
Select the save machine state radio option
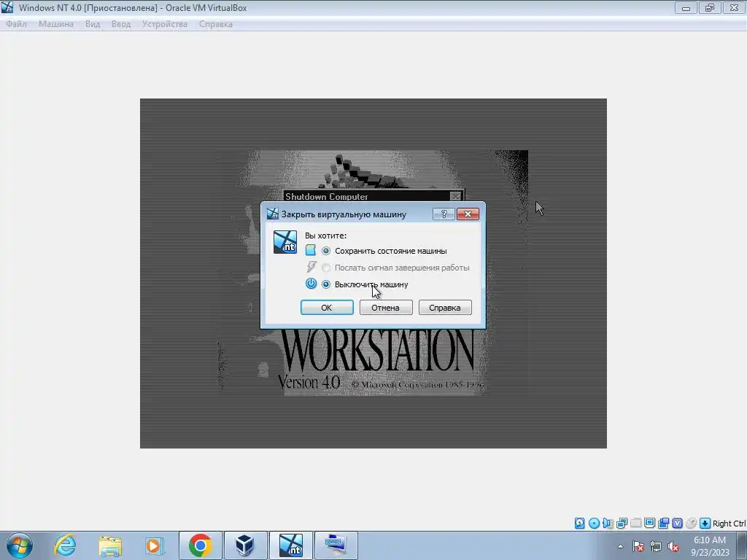pos(326,251)
